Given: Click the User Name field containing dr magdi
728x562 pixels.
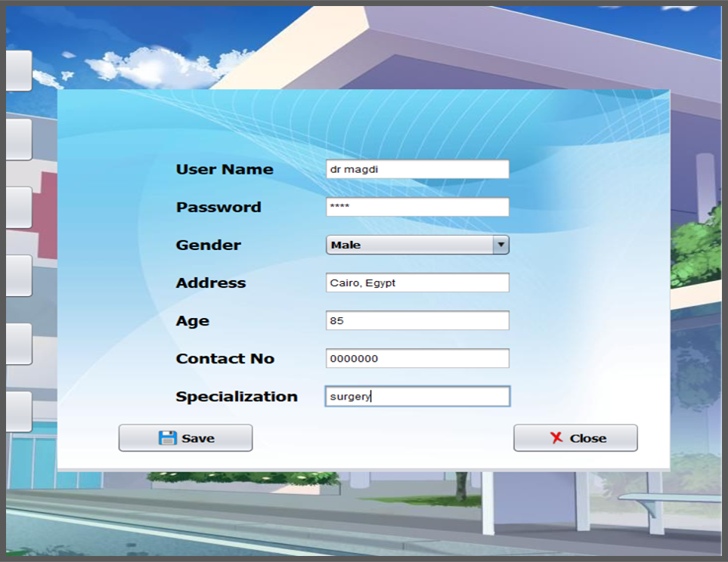Looking at the screenshot, I should point(417,168).
